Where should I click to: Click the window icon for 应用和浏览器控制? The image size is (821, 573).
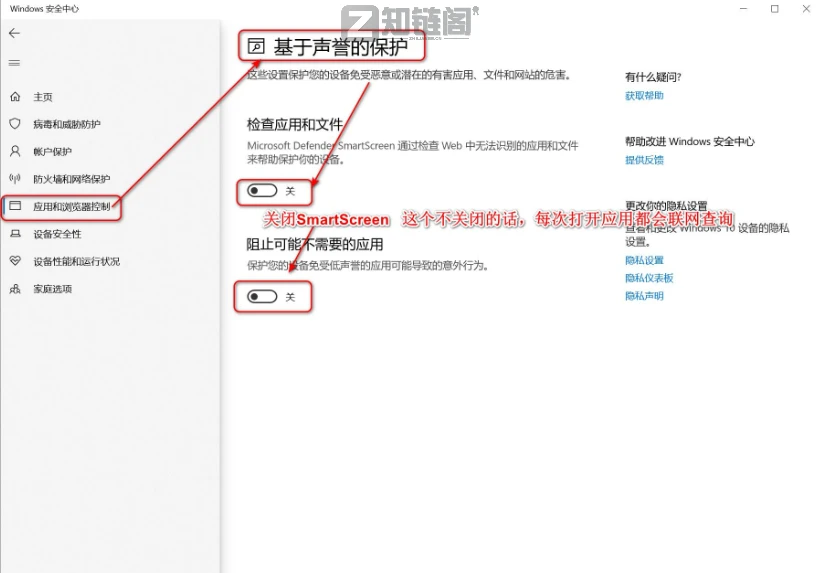pos(15,206)
